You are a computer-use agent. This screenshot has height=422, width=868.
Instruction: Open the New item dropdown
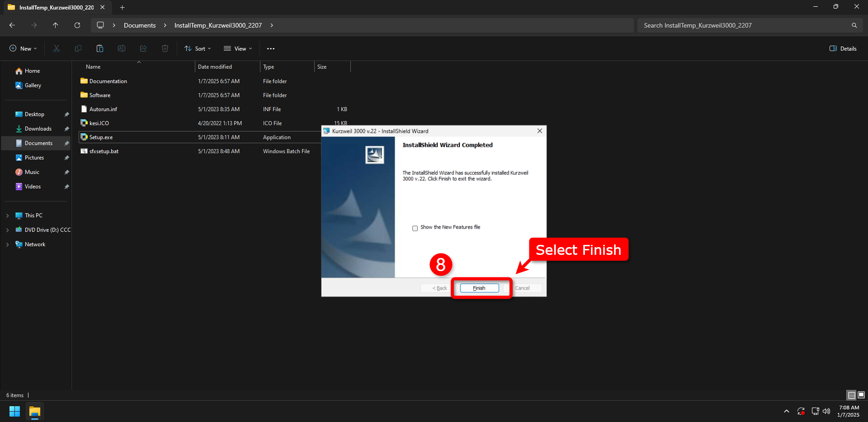click(x=23, y=48)
